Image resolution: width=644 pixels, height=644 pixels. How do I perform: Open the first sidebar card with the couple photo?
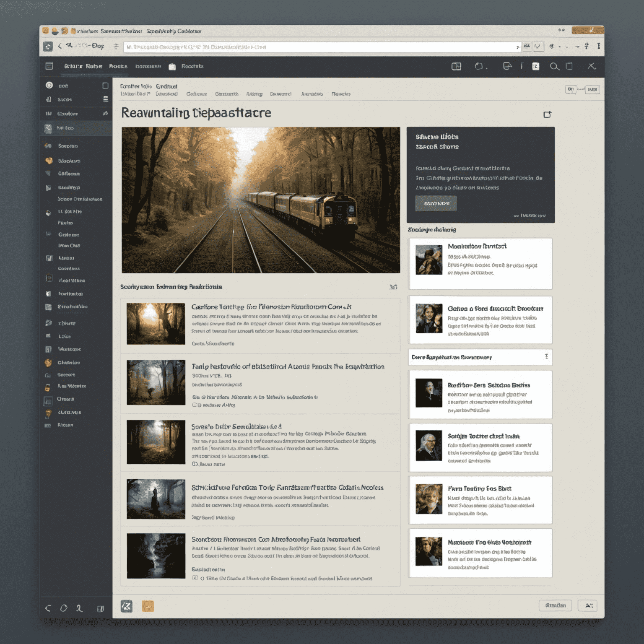click(x=480, y=264)
